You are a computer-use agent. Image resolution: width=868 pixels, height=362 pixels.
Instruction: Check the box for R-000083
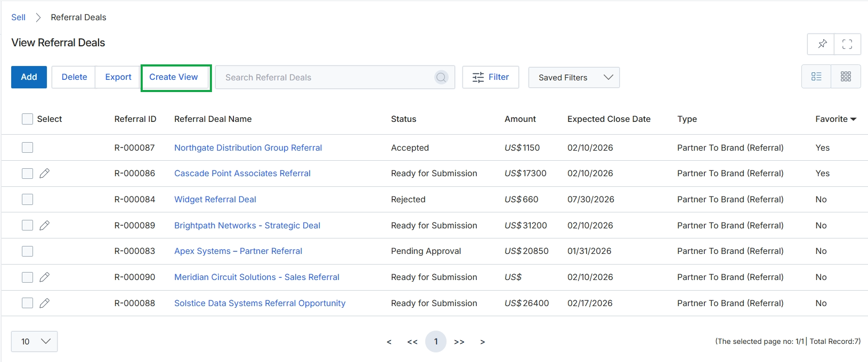pos(27,251)
